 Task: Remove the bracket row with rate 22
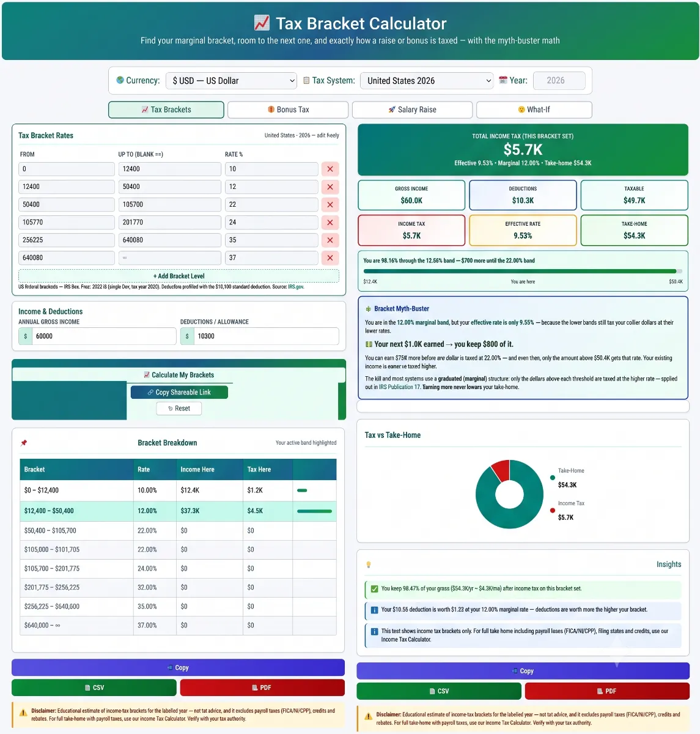[330, 204]
